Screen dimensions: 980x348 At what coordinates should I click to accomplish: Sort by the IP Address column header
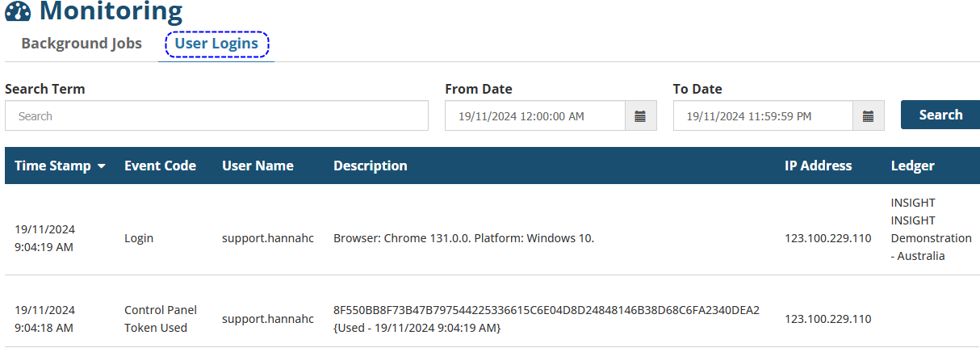coord(818,166)
